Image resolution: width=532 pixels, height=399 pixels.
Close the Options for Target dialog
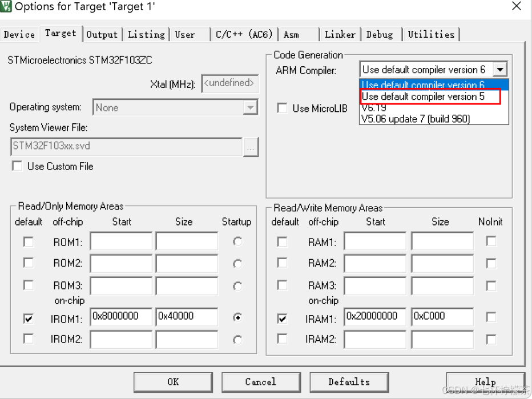tap(517, 6)
